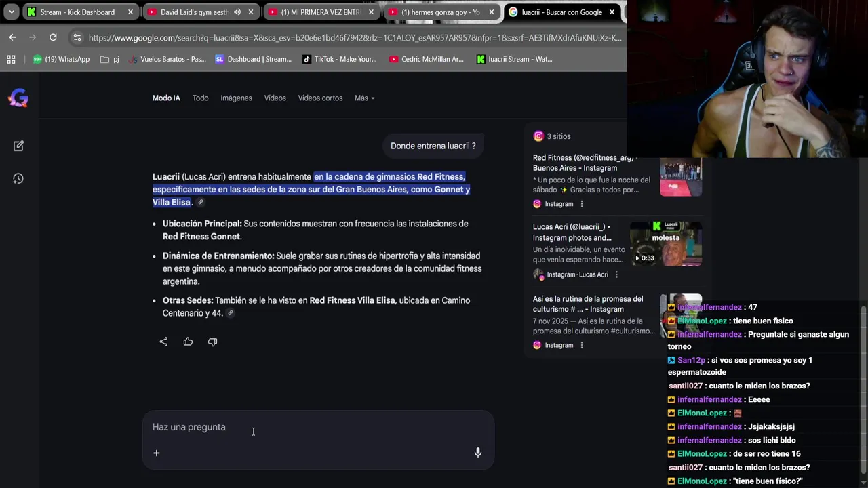
Task: Share the AI answer
Action: [163, 342]
